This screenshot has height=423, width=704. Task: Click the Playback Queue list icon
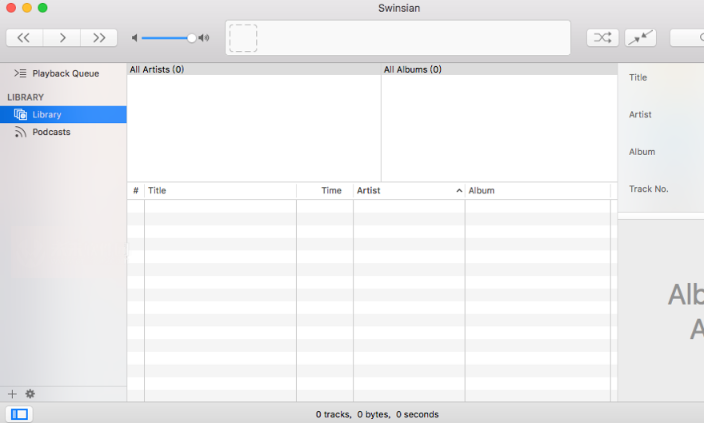20,73
